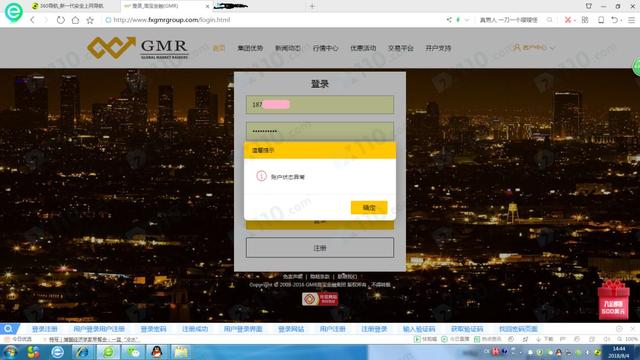Image resolution: width=640 pixels, height=360 pixels.
Task: Click the info icon beside 账户状态异常
Action: [261, 176]
